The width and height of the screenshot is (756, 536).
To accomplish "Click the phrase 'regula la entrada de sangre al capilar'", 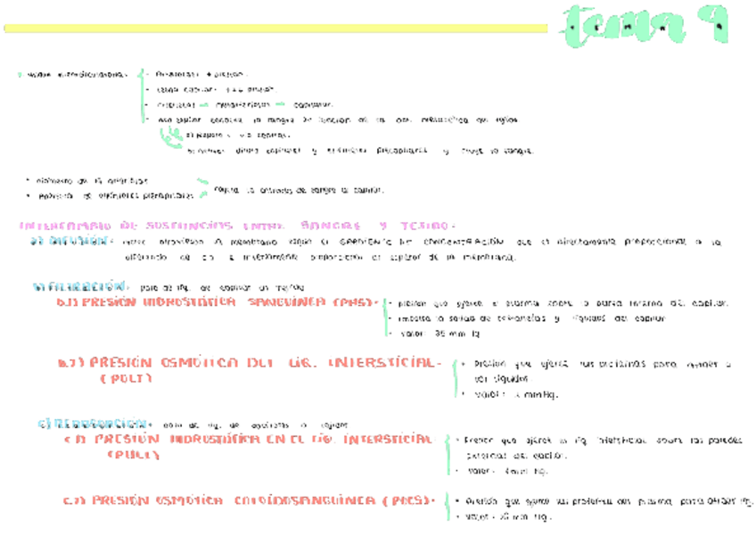I will click(x=299, y=190).
